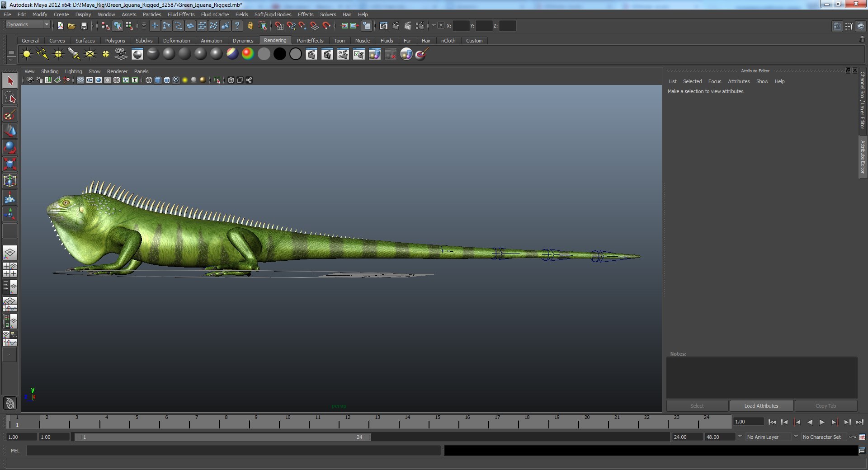
Task: Open the Attribute Editor Focus menu
Action: 714,81
